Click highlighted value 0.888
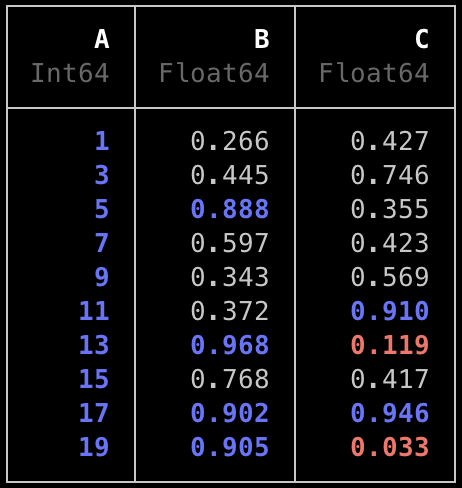 tap(230, 209)
